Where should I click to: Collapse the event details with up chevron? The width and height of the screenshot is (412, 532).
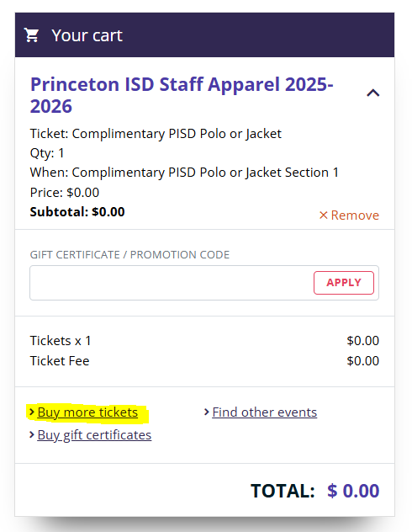click(373, 93)
